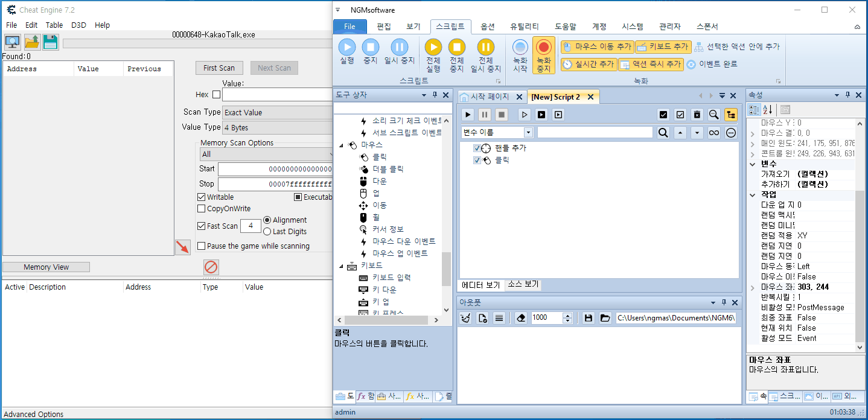Click alphabetical A-Z sort icon in properties

click(x=768, y=109)
